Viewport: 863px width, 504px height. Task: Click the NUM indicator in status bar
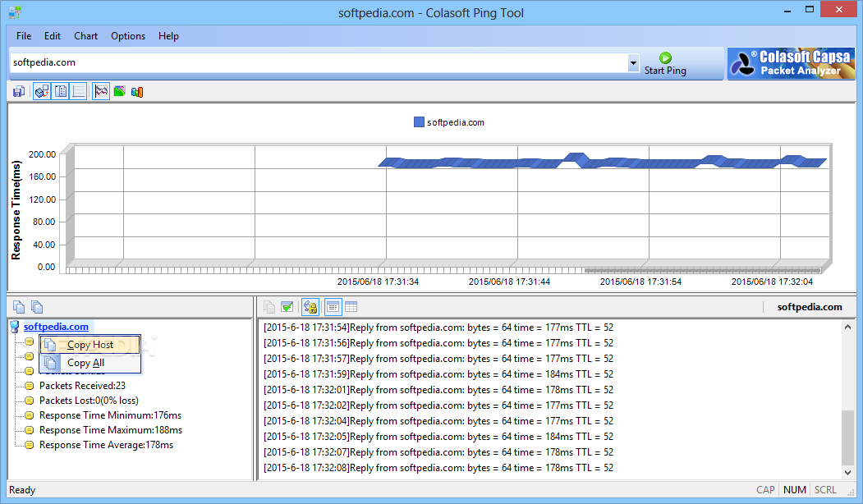pyautogui.click(x=795, y=490)
